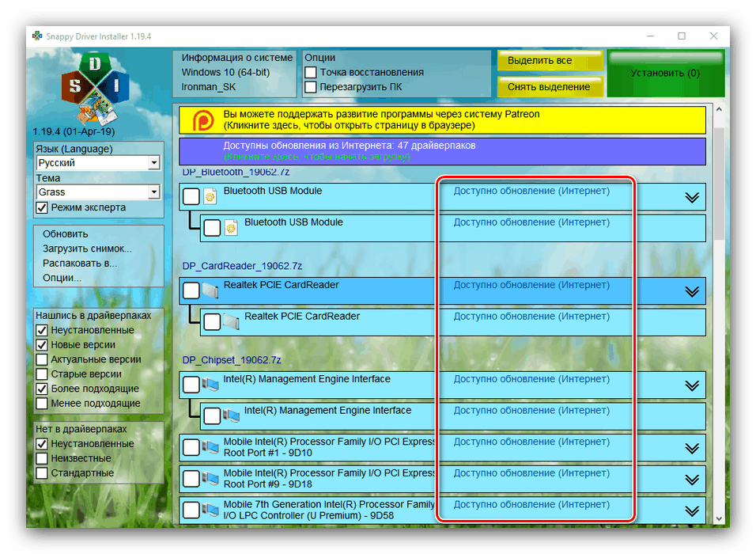The image size is (756, 554).
Task: Click the Обновить menu entry
Action: tap(66, 234)
